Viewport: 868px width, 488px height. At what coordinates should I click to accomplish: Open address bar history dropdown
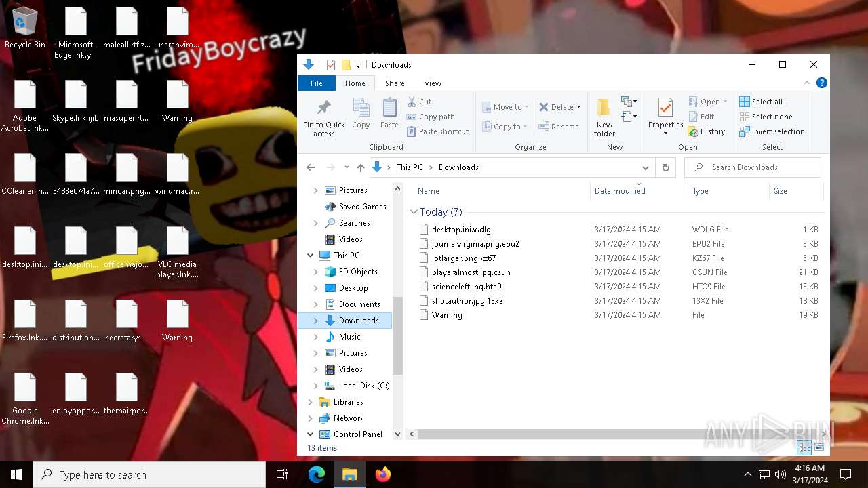click(x=646, y=167)
